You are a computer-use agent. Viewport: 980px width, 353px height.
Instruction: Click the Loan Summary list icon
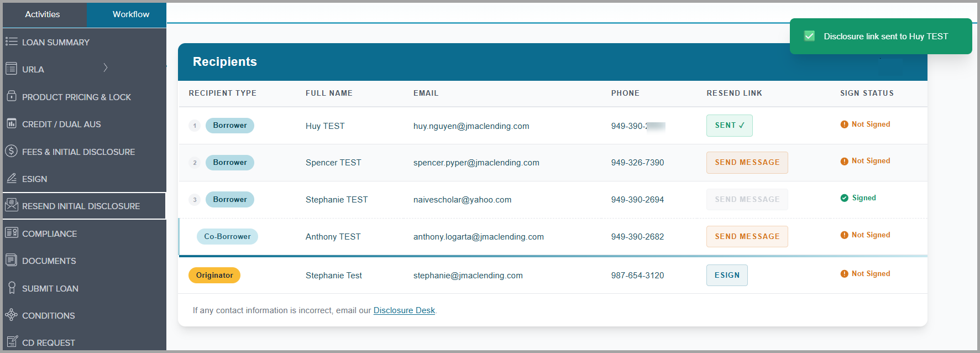(x=11, y=41)
